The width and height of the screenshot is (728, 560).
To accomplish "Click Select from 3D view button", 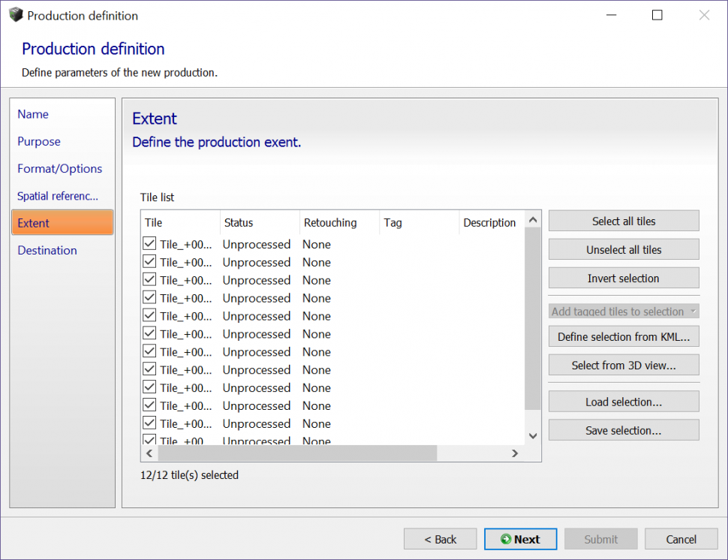I will click(x=624, y=365).
